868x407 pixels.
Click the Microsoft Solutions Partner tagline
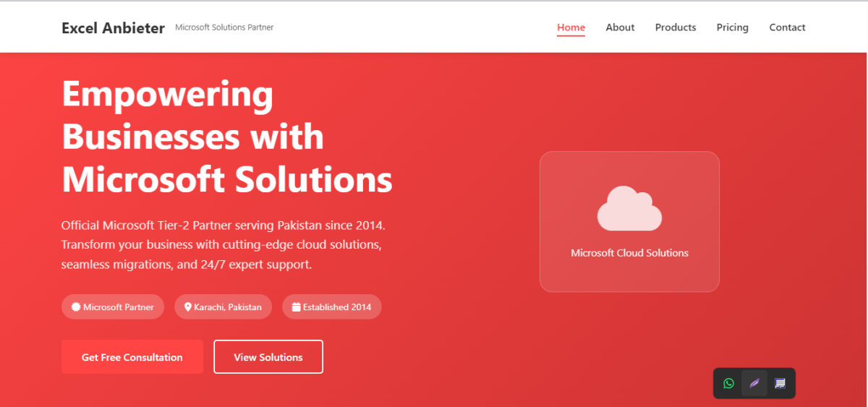224,27
